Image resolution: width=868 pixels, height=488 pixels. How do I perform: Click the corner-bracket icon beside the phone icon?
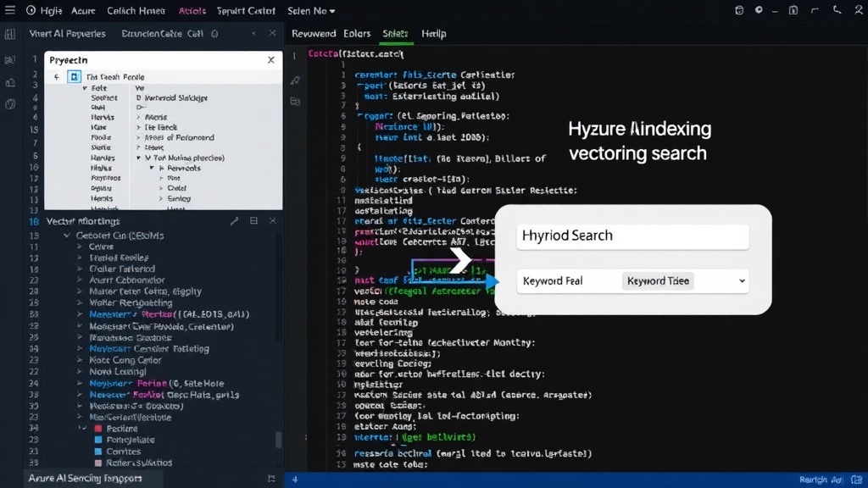coord(815,10)
